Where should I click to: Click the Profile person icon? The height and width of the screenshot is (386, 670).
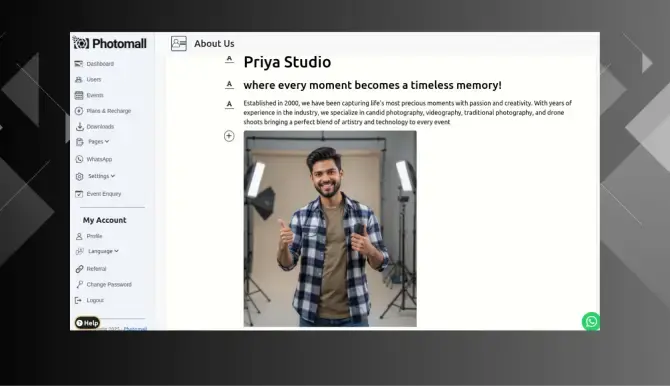click(x=79, y=236)
